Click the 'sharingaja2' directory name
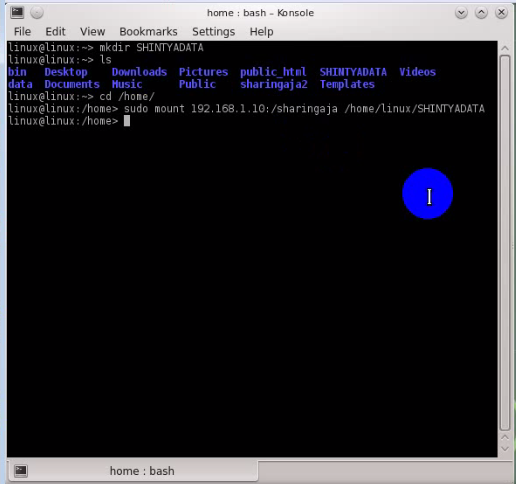516x484 pixels. point(274,84)
